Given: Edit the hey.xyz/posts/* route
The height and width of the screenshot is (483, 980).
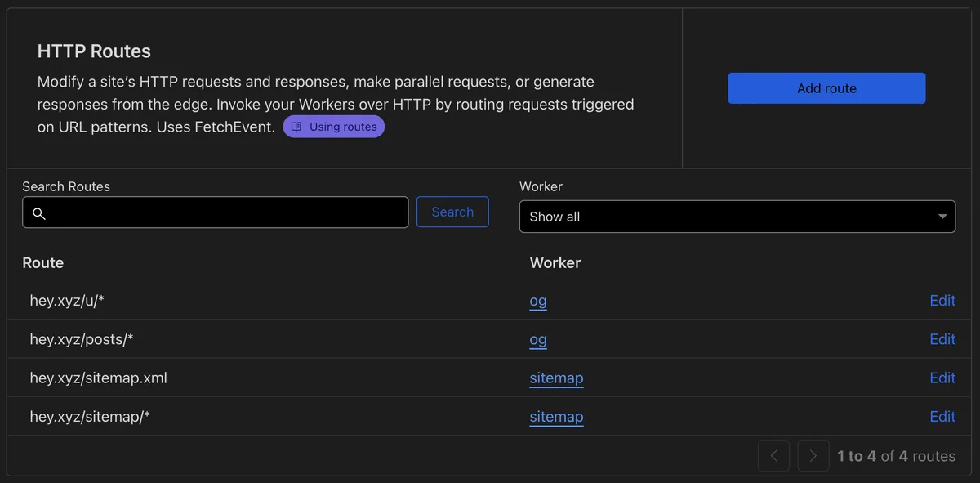Looking at the screenshot, I should (x=942, y=339).
